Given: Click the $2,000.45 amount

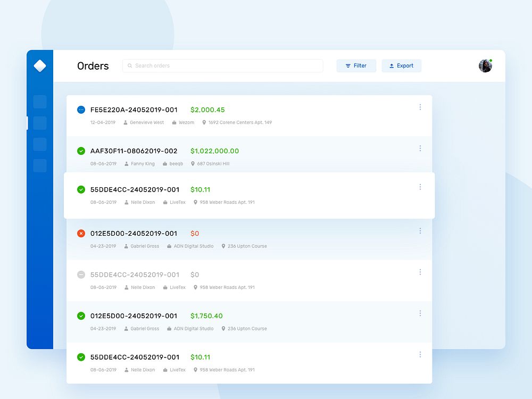Looking at the screenshot, I should pos(207,110).
